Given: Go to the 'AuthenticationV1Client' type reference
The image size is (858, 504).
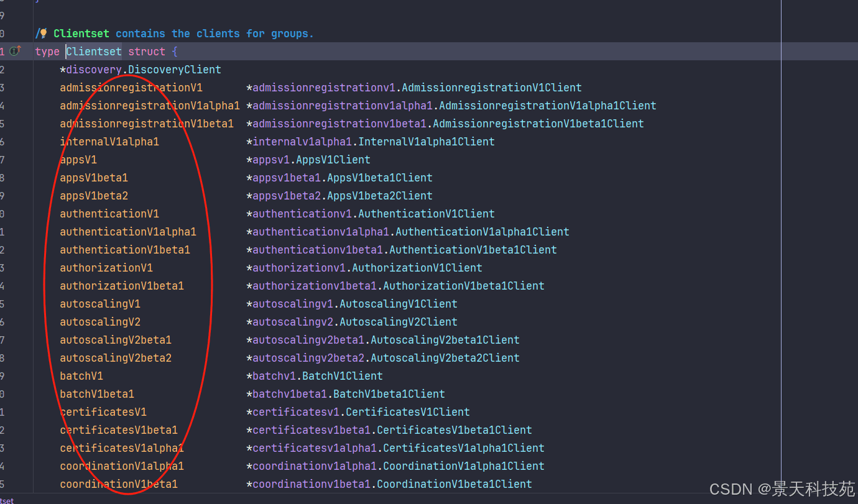Looking at the screenshot, I should point(427,214).
